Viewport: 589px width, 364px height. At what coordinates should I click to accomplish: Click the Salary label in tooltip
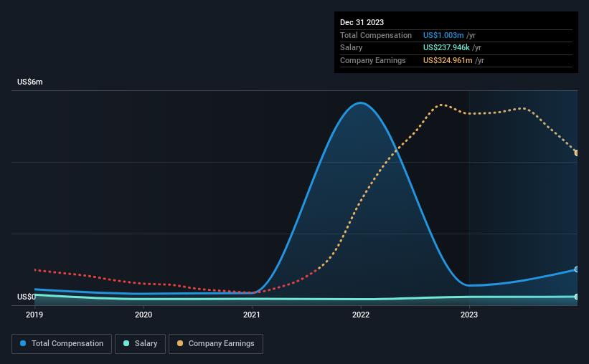pyautogui.click(x=352, y=48)
